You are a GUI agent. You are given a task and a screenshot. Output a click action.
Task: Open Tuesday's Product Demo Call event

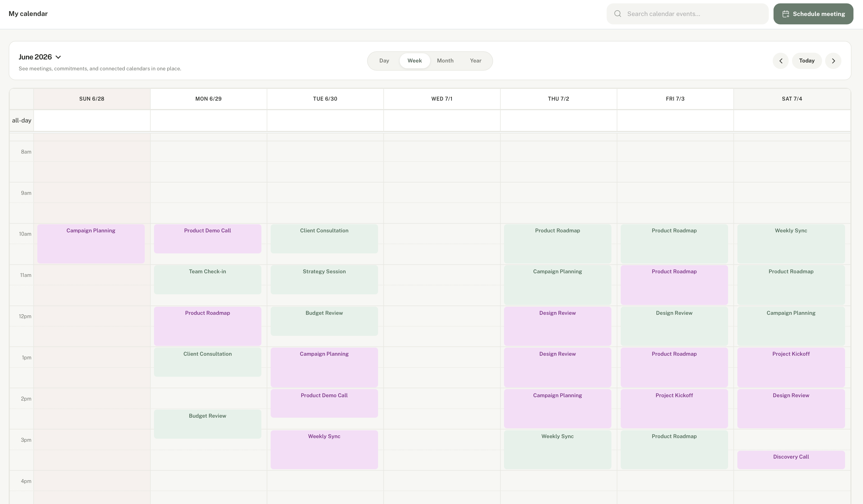pyautogui.click(x=324, y=403)
